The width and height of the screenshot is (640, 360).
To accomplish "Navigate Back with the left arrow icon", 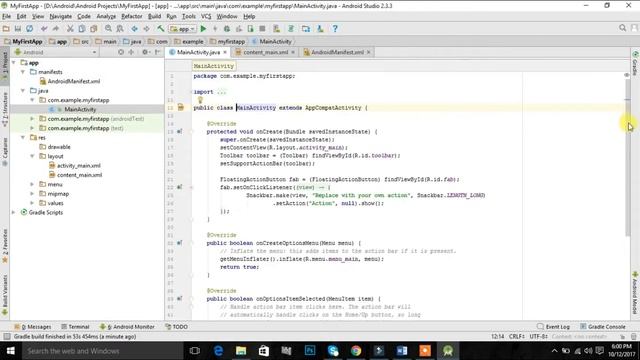I will coord(134,29).
